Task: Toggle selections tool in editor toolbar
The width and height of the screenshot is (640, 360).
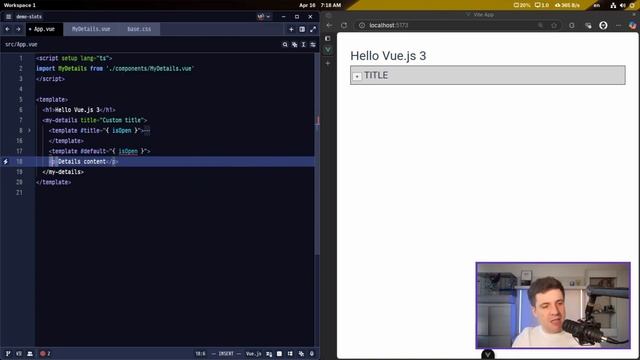Action: click(x=304, y=44)
